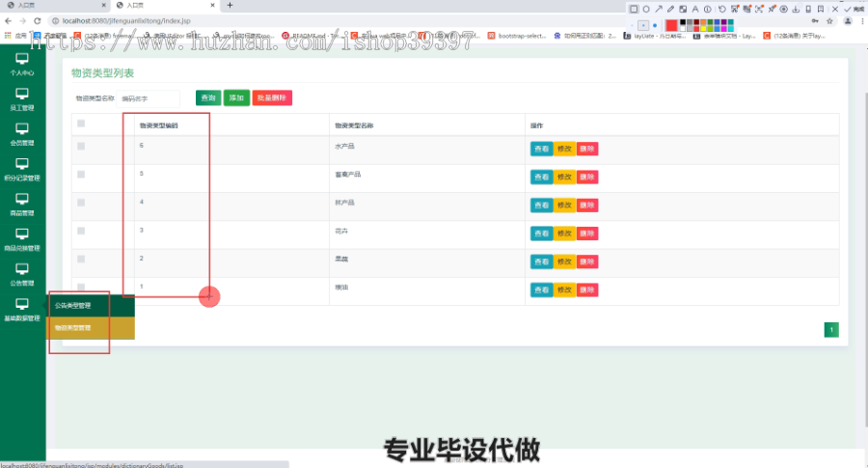Open 商品兑换管理 in the sidebar
This screenshot has width=868, height=468.
(22, 240)
